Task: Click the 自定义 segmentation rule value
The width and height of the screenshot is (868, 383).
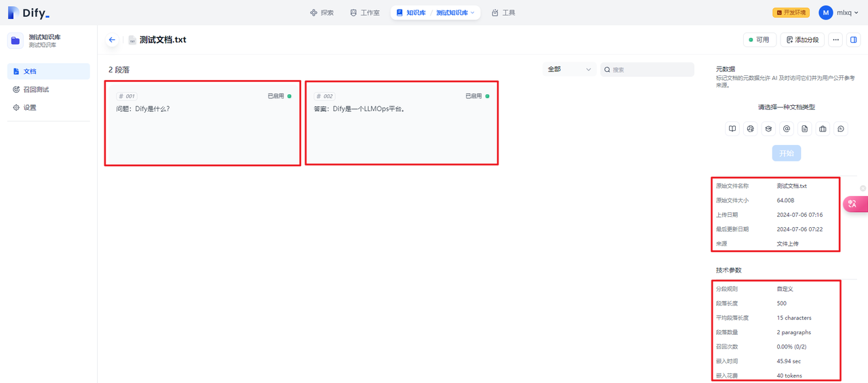Action: 785,289
